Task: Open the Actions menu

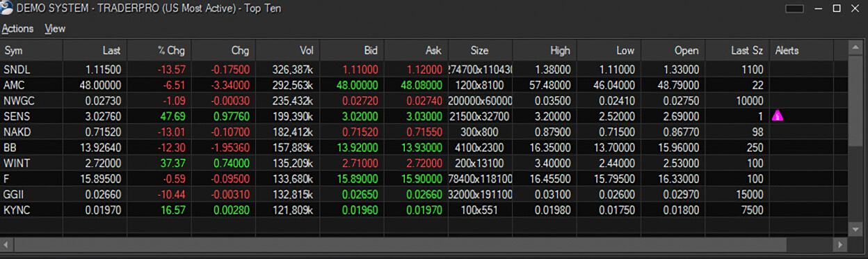Action: point(17,29)
